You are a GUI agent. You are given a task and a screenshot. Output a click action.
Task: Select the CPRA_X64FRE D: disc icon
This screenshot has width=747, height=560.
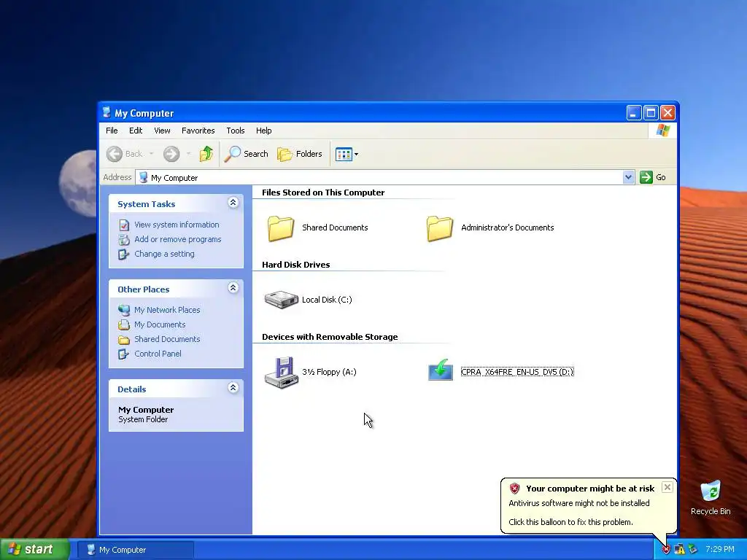[440, 370]
